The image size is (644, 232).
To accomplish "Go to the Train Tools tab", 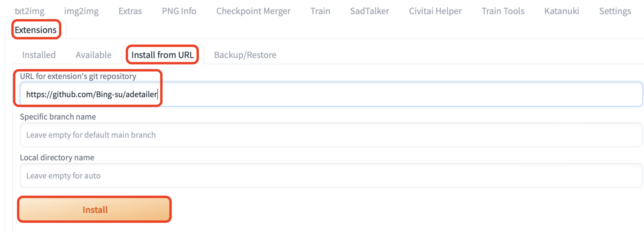I will pyautogui.click(x=503, y=11).
